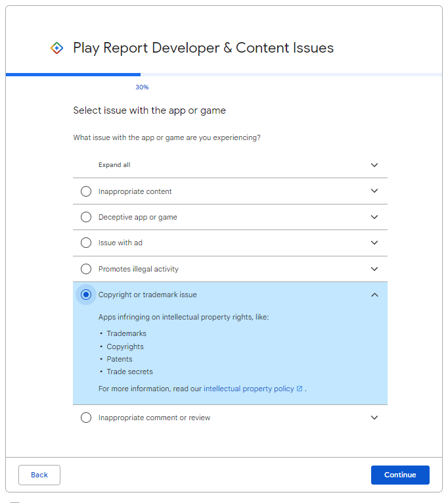Click the Trade secrets bullet item
The width and height of the screenshot is (448, 503).
[130, 371]
